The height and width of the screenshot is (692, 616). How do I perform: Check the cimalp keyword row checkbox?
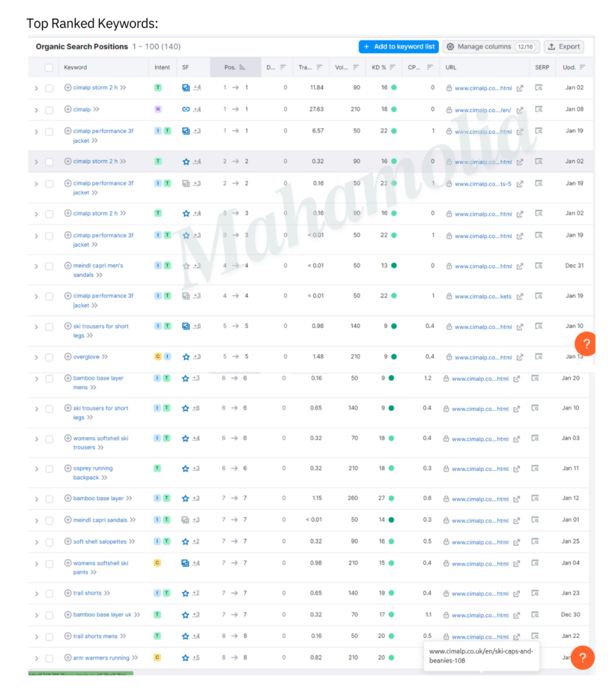(x=49, y=110)
